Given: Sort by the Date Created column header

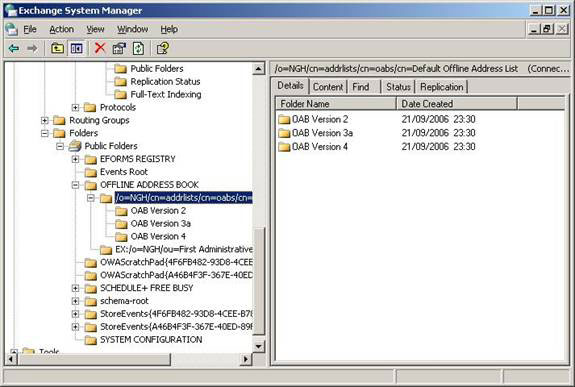Looking at the screenshot, I should 457,104.
